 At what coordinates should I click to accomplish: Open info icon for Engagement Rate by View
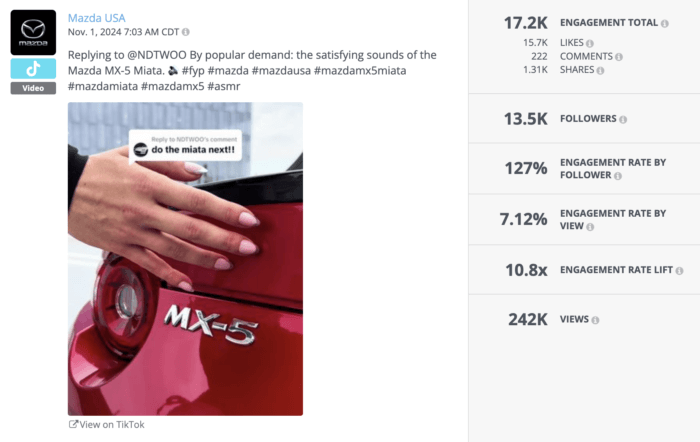590,227
